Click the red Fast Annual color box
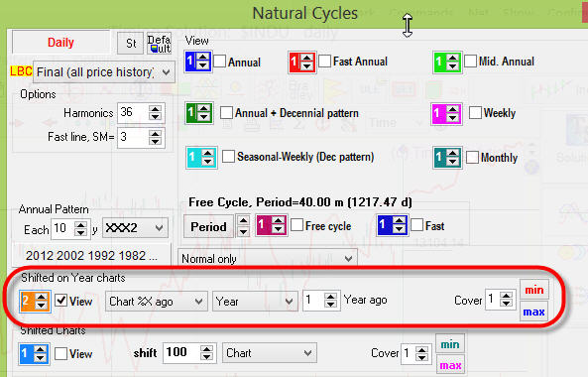 tap(294, 62)
